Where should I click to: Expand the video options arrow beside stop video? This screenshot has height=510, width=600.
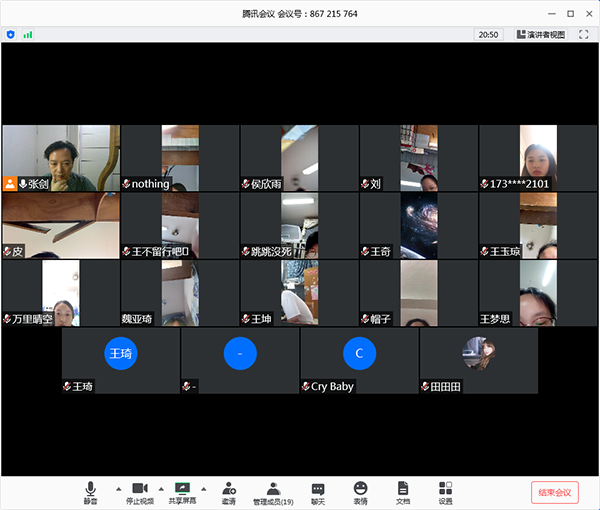pos(162,489)
